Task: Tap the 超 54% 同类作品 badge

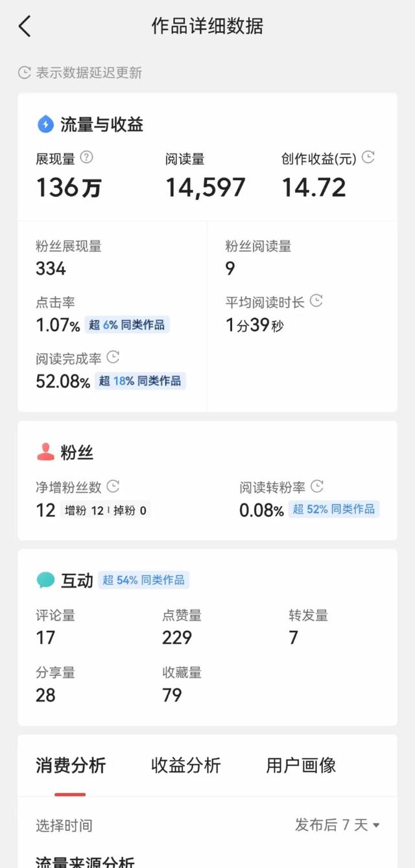Action: [x=143, y=580]
